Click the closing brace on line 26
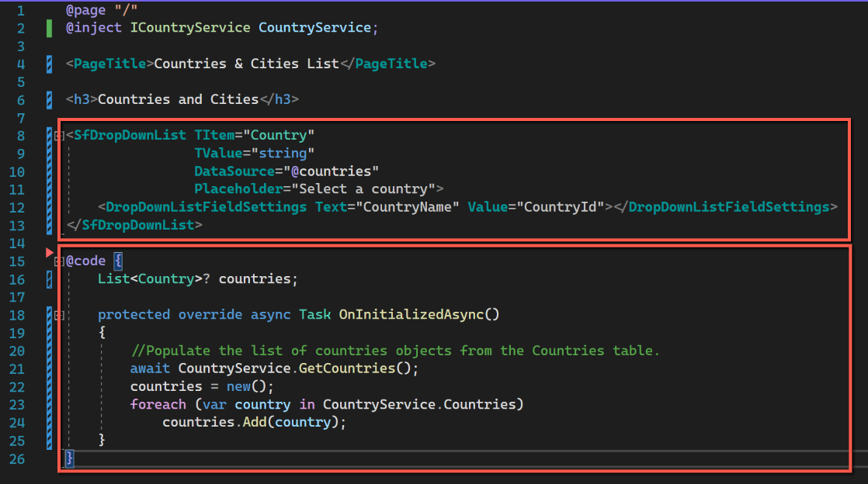 [69, 458]
